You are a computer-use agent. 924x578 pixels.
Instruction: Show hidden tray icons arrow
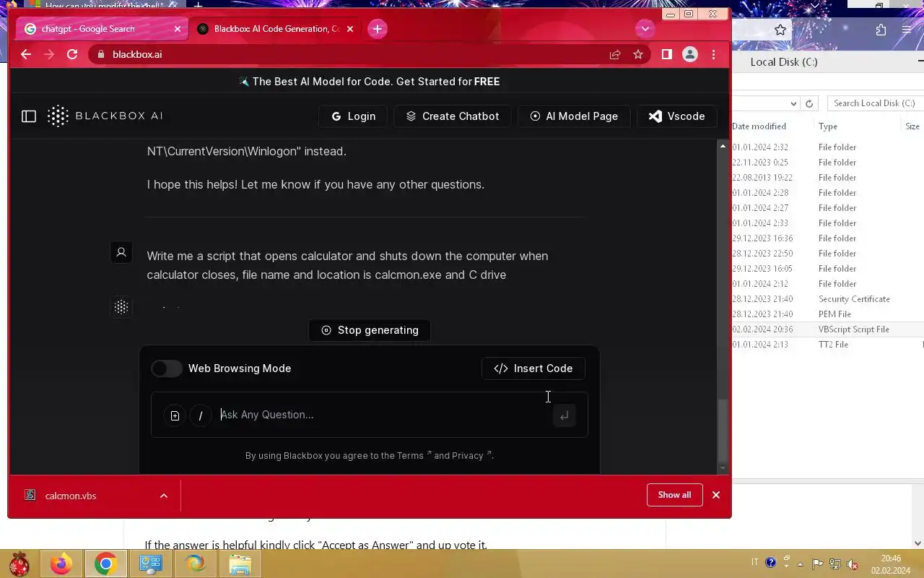(x=800, y=564)
